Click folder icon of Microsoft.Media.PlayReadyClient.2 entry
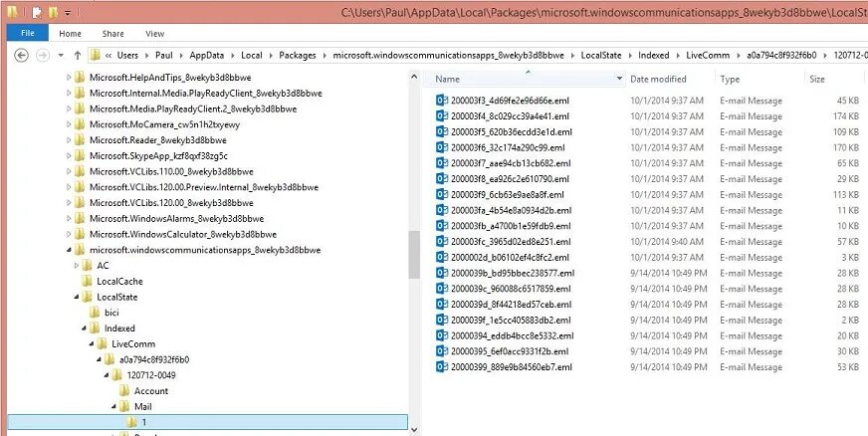Viewport: 868px width, 436px height. 80,109
